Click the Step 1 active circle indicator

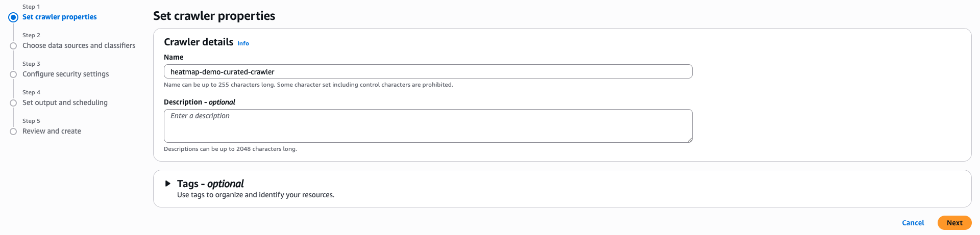pos(13,17)
